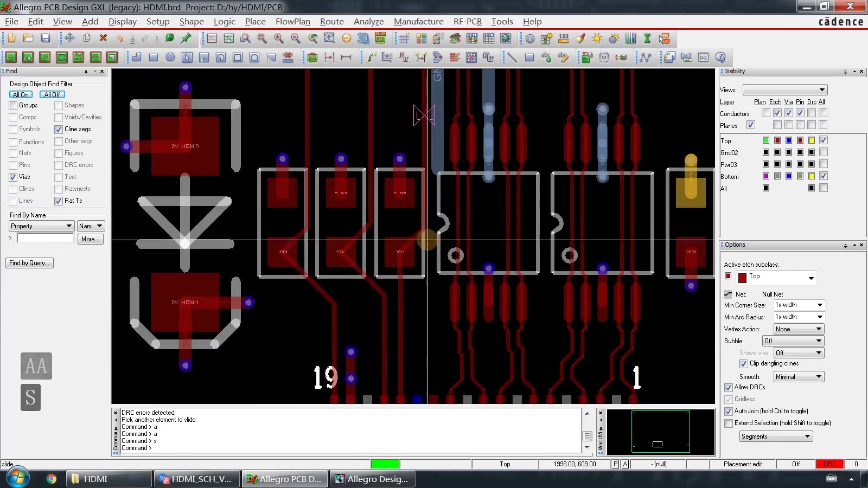Click the CM Constraint Manager icon
868x488 pixels.
coord(472,38)
